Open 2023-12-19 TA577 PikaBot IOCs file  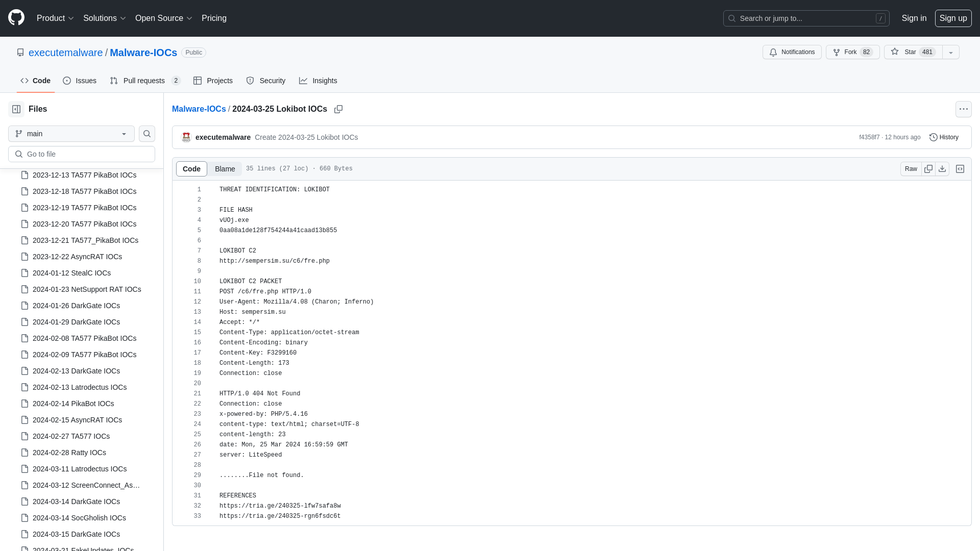(84, 208)
